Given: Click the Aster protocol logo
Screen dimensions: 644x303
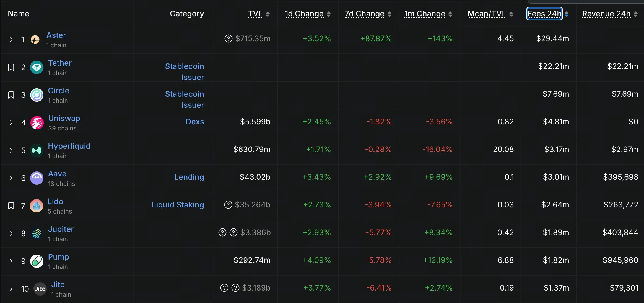Looking at the screenshot, I should pyautogui.click(x=35, y=40).
